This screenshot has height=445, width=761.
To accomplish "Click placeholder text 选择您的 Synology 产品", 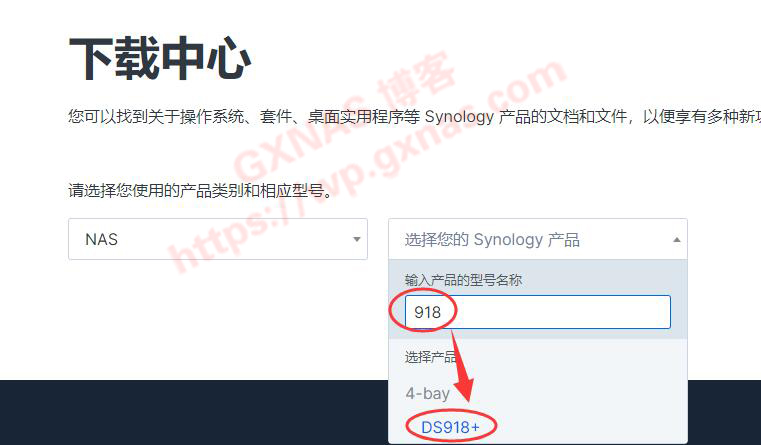I will click(492, 240).
